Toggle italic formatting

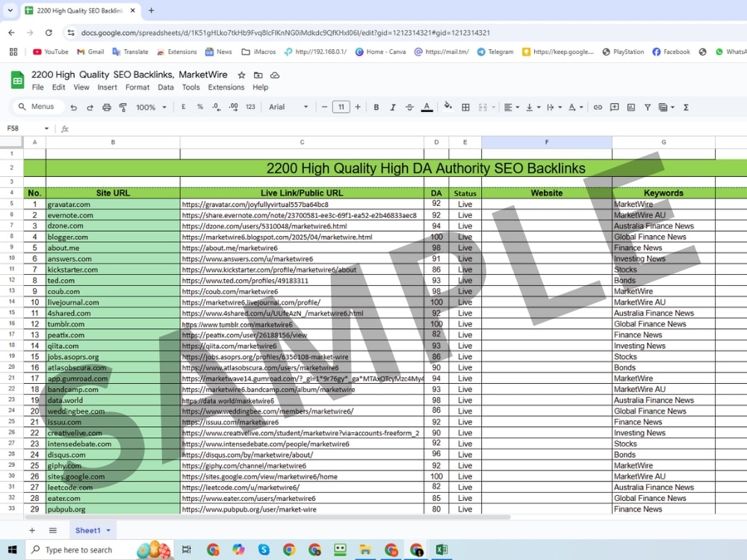point(393,108)
